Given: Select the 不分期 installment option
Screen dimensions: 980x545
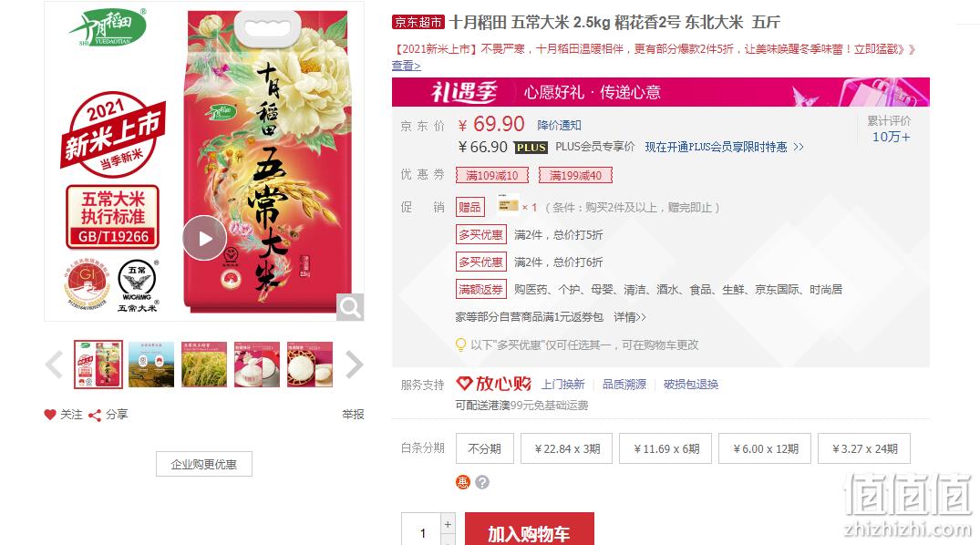Looking at the screenshot, I should coord(484,448).
